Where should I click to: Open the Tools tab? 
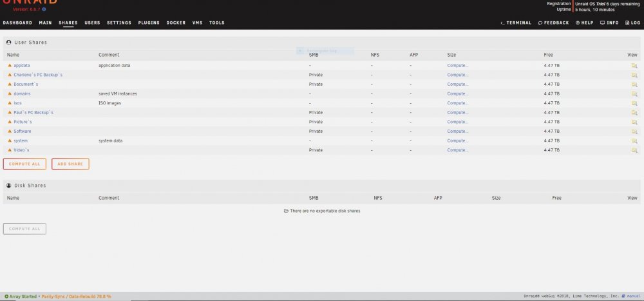tap(217, 23)
